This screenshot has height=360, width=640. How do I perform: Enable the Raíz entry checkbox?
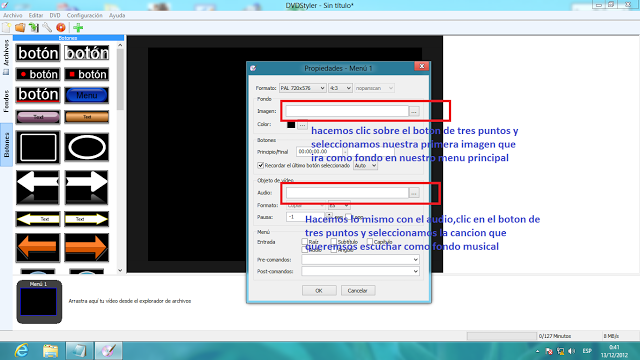304,242
